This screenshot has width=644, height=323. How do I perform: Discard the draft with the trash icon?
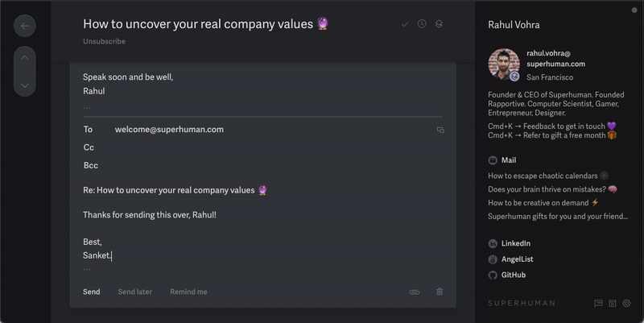pyautogui.click(x=440, y=292)
